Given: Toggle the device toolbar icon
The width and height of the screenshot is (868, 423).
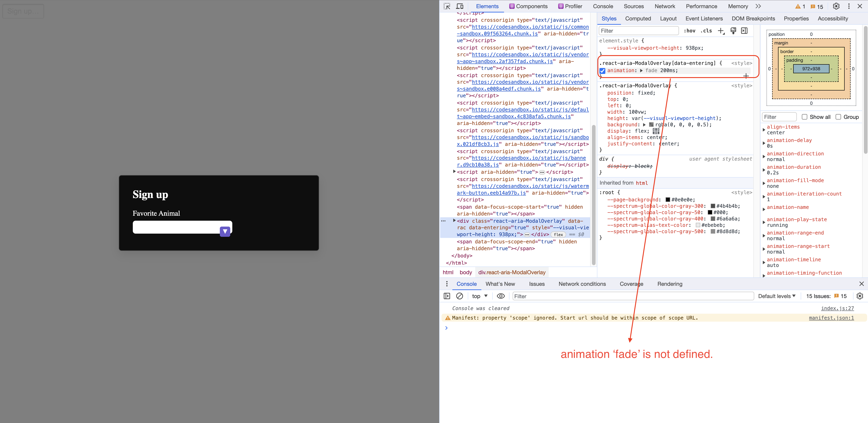Looking at the screenshot, I should click(x=460, y=6).
